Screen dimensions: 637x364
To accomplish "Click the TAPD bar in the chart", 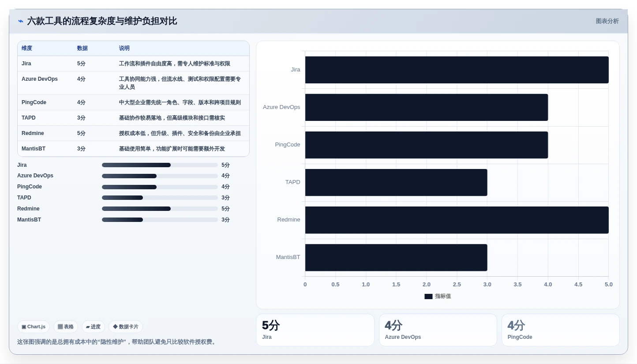I will (x=396, y=182).
